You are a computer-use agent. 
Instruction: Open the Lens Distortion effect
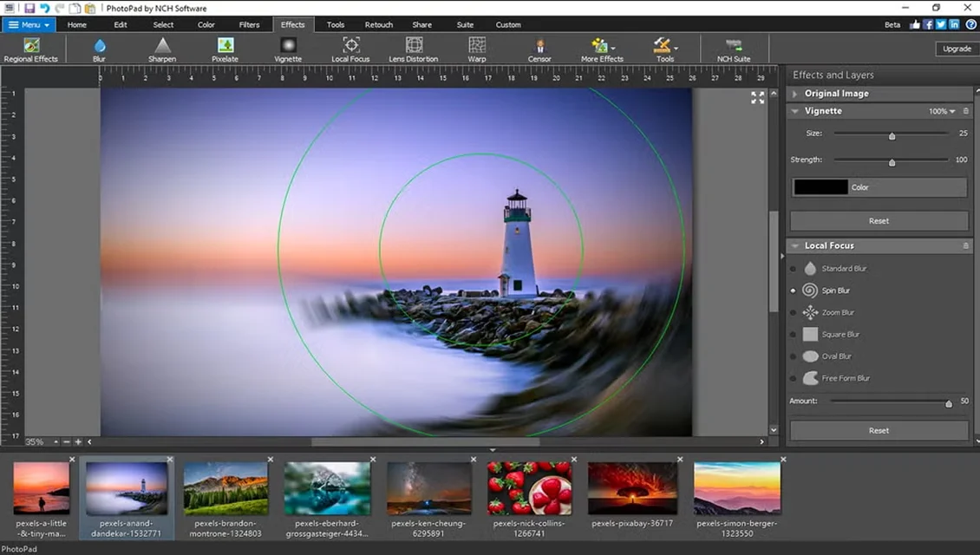tap(414, 49)
